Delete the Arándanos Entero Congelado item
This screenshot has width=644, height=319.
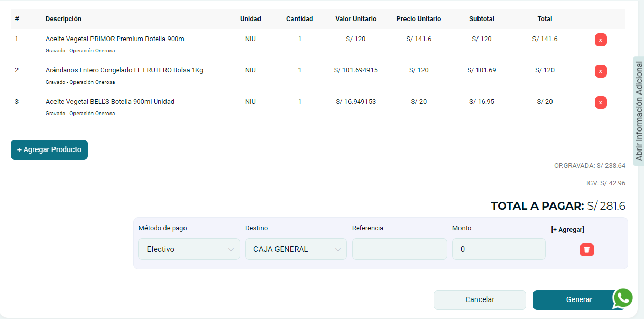coord(600,71)
